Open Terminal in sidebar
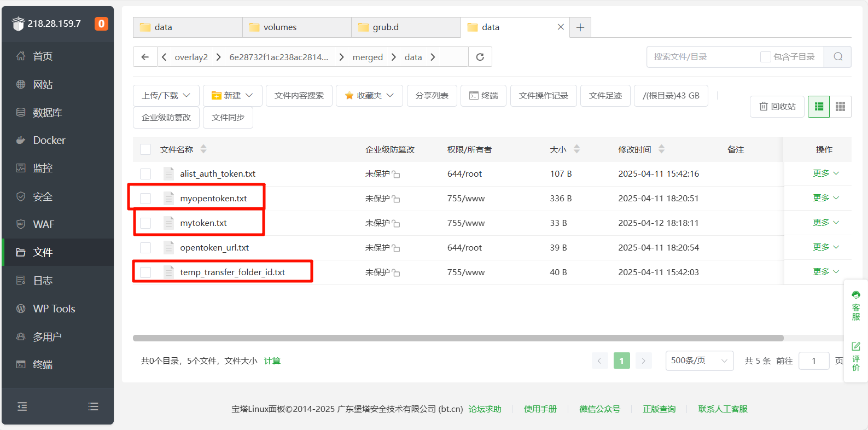The height and width of the screenshot is (430, 868). tap(57, 364)
